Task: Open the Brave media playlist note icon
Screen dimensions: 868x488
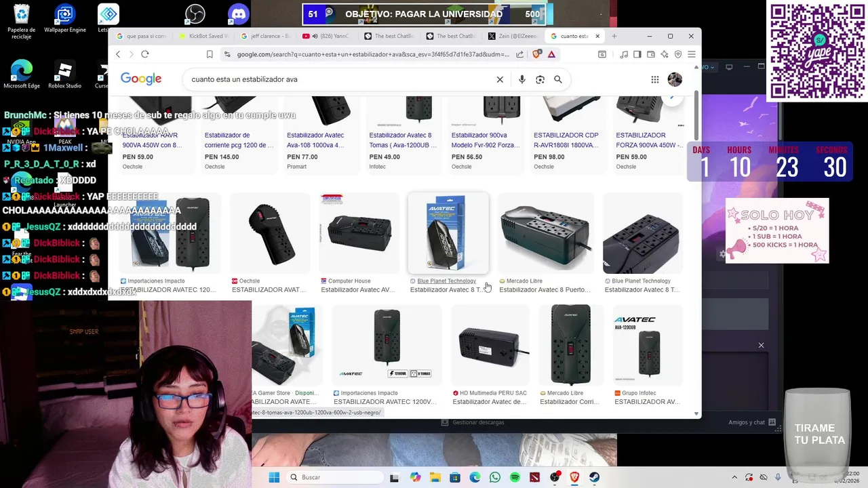Action: (624, 54)
